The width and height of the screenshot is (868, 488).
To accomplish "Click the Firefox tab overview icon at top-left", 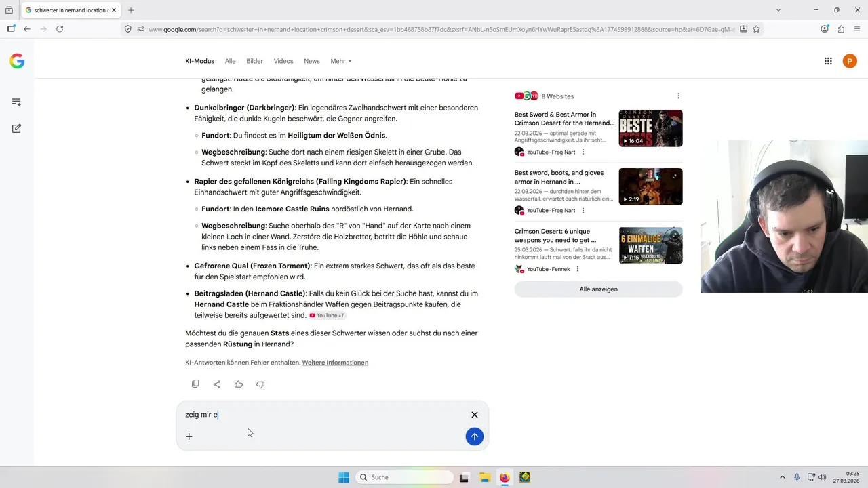I will 9,10.
